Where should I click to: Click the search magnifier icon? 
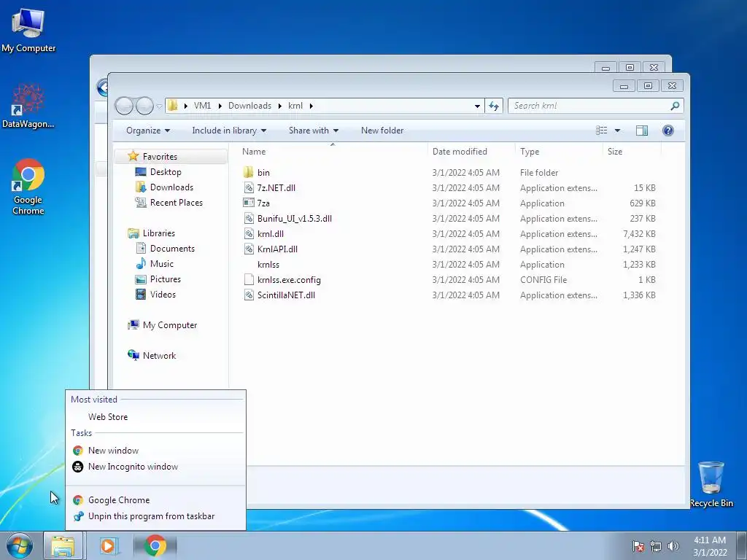click(x=675, y=106)
